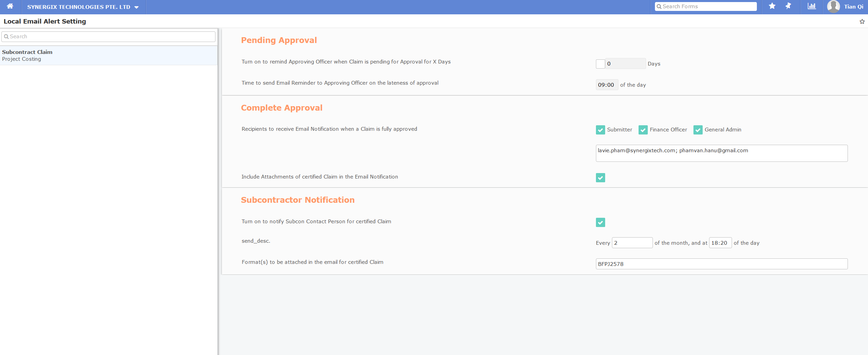
Task: Open the Tian Qi user menu
Action: pyautogui.click(x=853, y=7)
